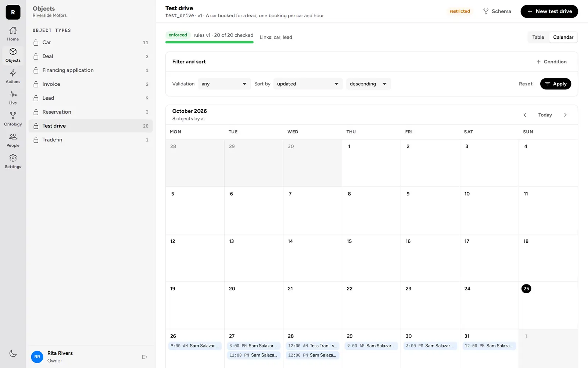The width and height of the screenshot is (588, 368).
Task: Open the Live activity icon
Action: click(x=13, y=98)
